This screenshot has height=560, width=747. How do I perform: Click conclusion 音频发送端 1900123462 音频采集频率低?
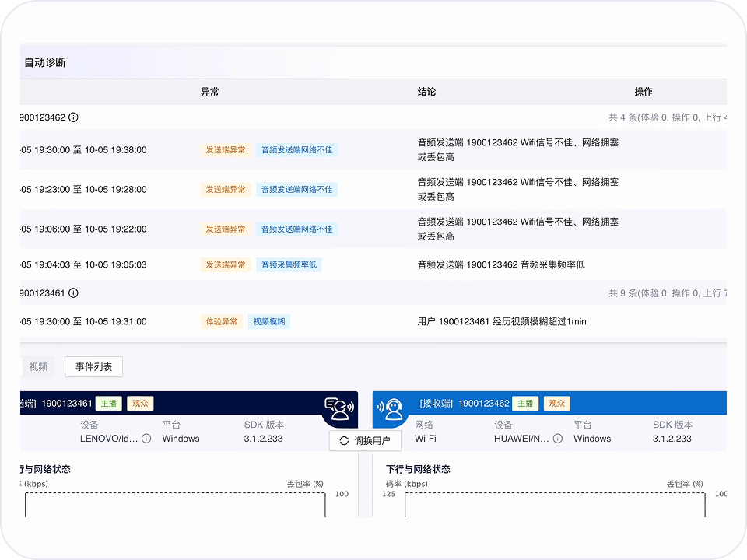[x=501, y=264]
